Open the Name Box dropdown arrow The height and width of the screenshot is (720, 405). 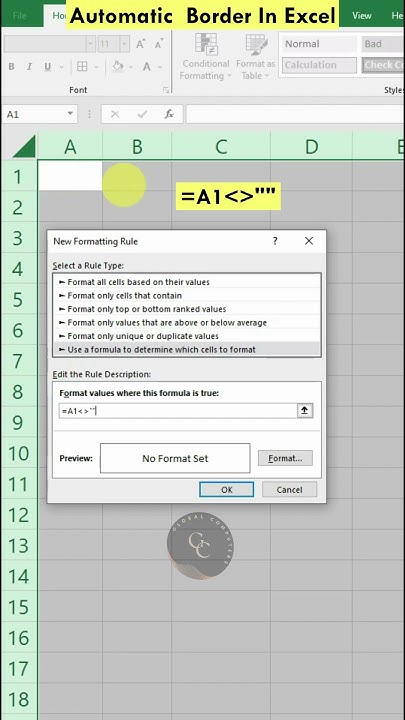(70, 113)
